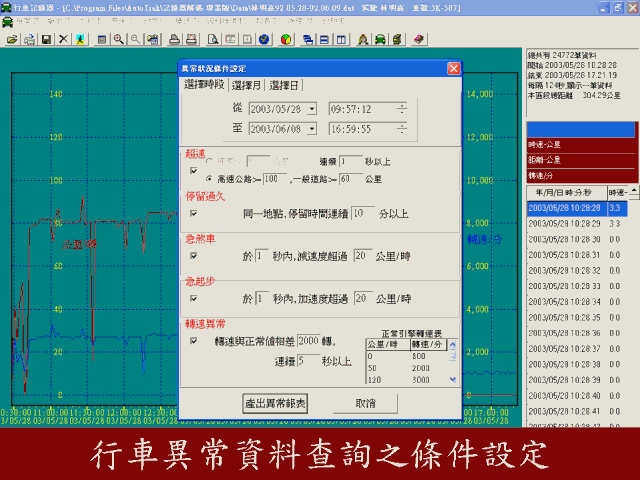Screen dimensions: 640x480
Task: Click the running man exit icon
Action: 80,40
